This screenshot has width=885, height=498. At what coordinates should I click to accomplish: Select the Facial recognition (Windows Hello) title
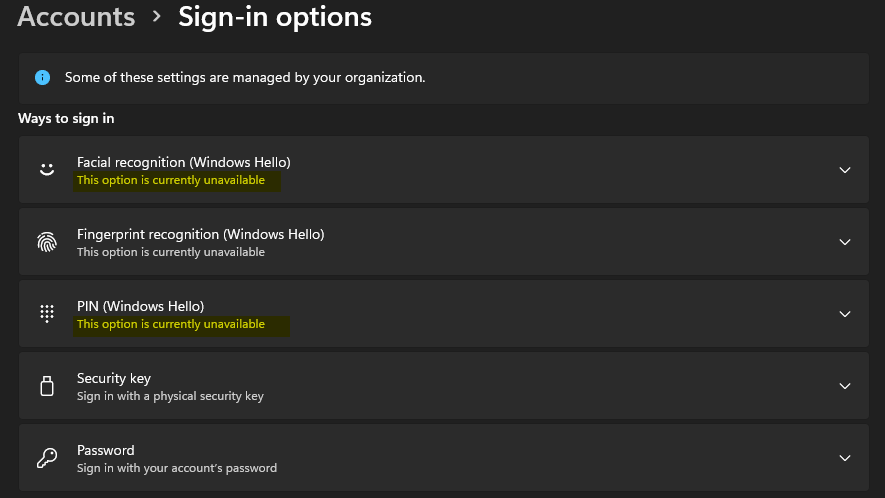click(183, 162)
